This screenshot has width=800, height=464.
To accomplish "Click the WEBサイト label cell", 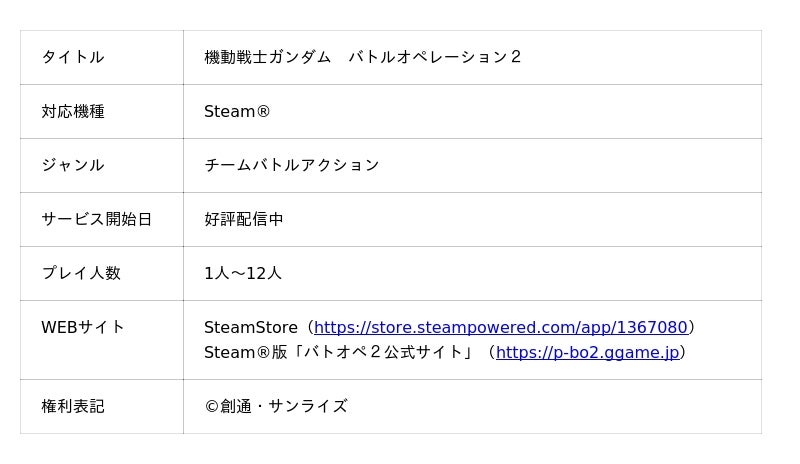I will pos(102,340).
